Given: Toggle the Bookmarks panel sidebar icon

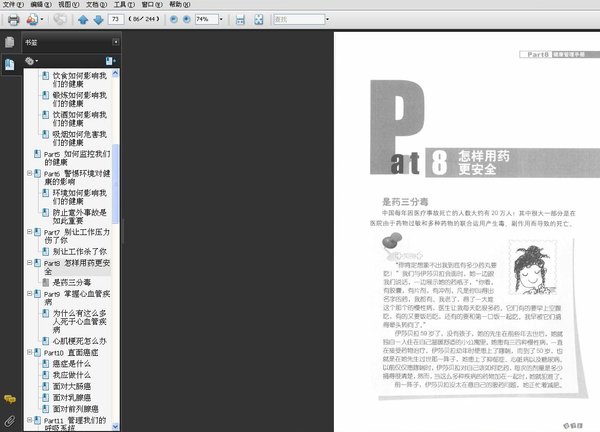Looking at the screenshot, I should click(x=10, y=65).
